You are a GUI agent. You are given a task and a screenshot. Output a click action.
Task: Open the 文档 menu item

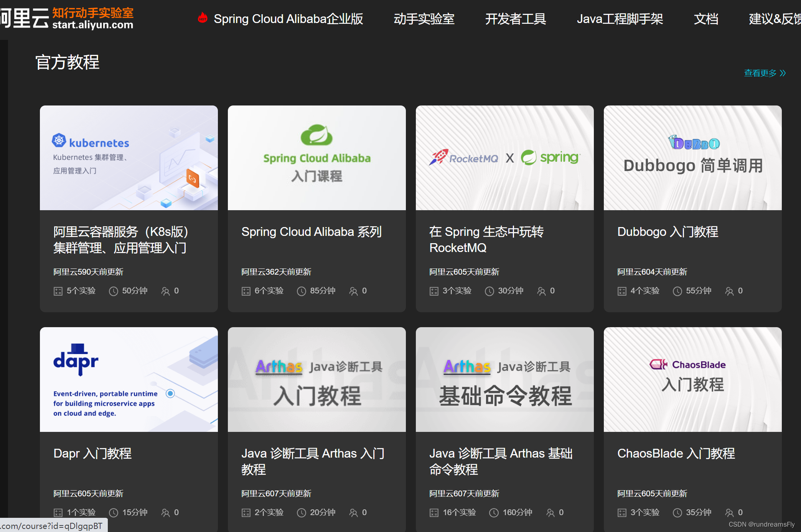[x=706, y=19]
